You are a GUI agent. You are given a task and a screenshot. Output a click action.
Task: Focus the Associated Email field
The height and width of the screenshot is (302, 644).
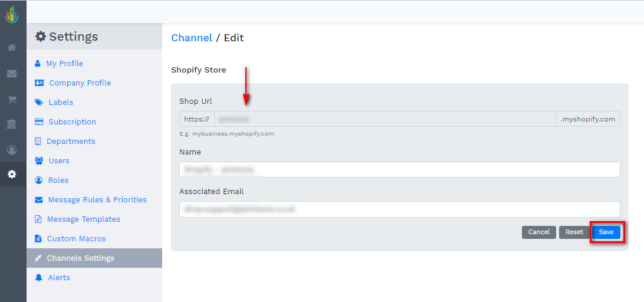399,209
